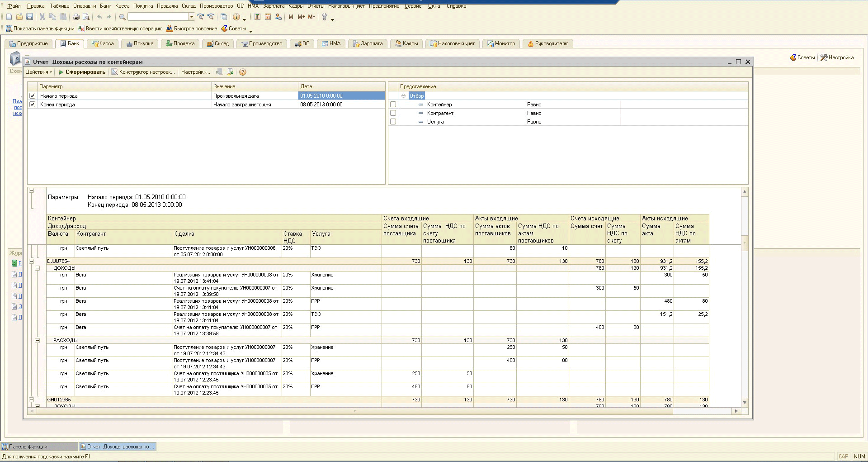Click the Open file folder icon
The width and height of the screenshot is (868, 462).
click(19, 17)
